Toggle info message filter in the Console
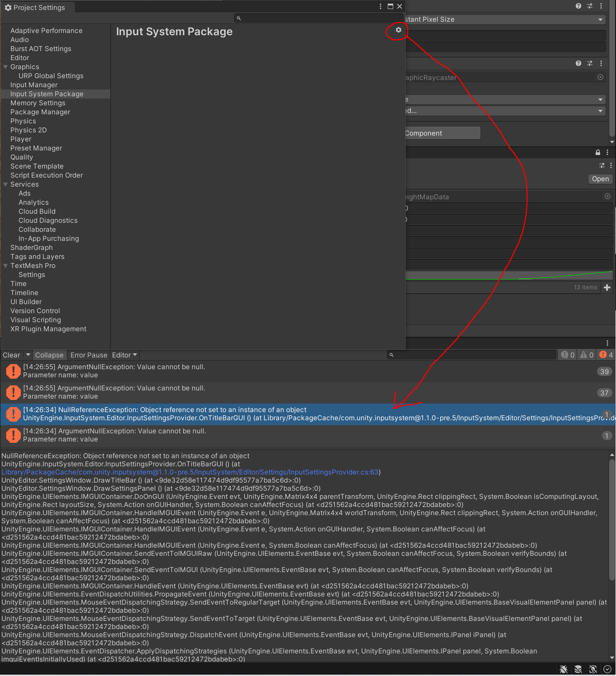The height and width of the screenshot is (676, 616). click(568, 355)
